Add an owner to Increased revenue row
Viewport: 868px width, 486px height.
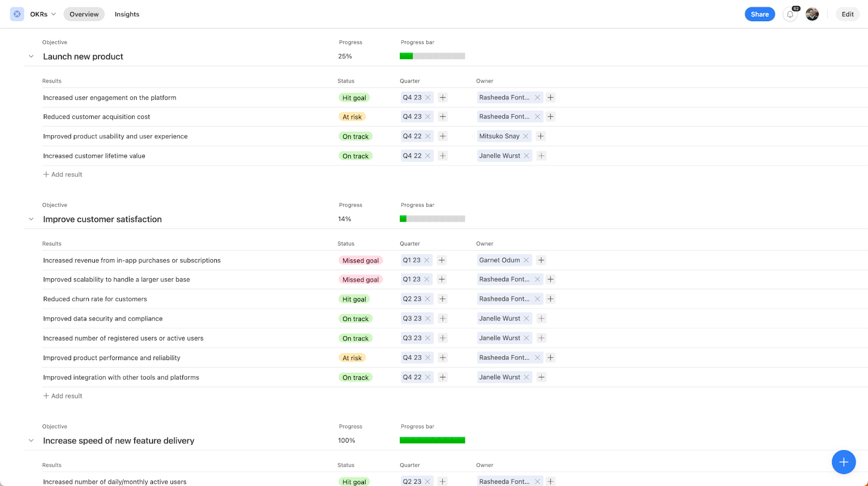click(541, 260)
